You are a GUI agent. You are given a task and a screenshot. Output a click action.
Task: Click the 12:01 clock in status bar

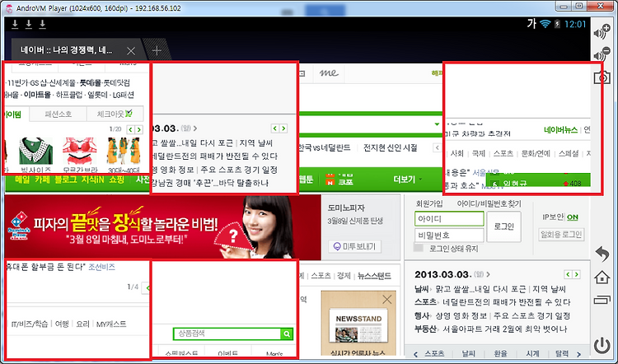click(x=575, y=24)
